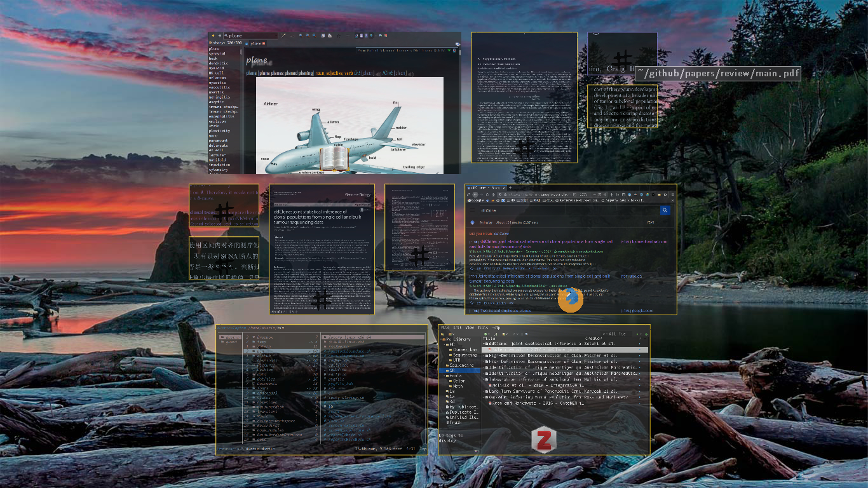This screenshot has width=868, height=488.
Task: Open Zotero's Tools menu
Action: click(483, 327)
